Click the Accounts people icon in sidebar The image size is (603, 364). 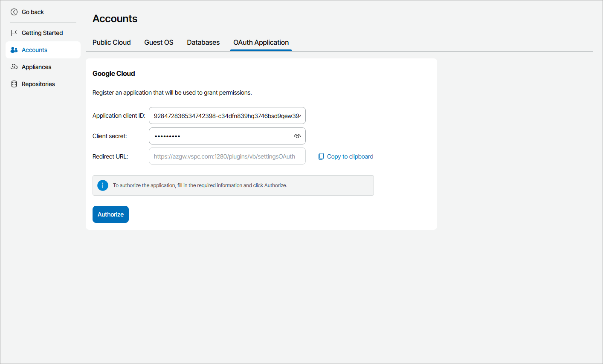14,49
